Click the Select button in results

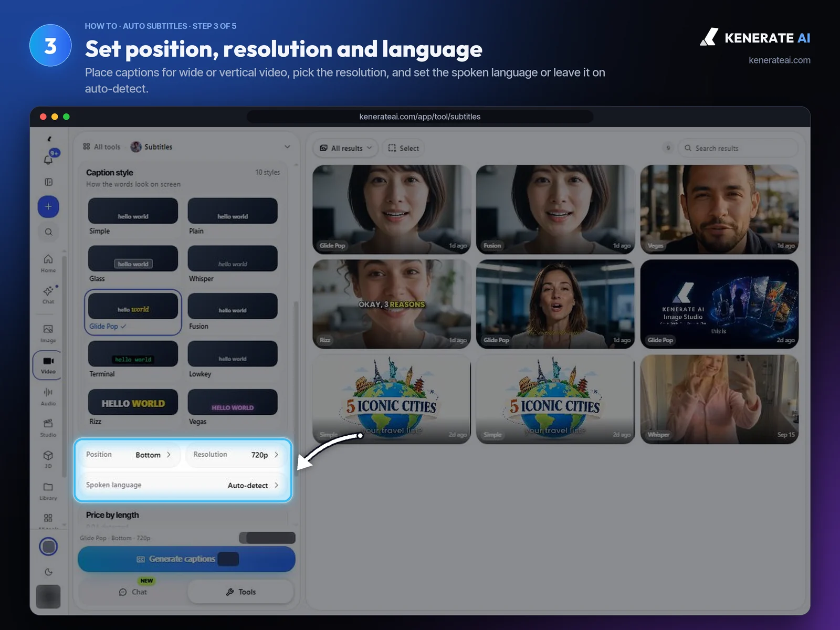403,148
